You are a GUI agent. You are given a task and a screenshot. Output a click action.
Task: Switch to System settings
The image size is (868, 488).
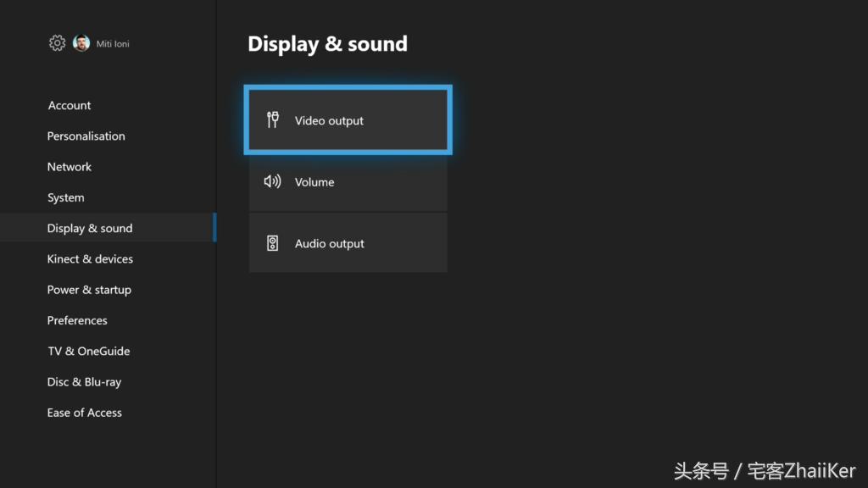click(x=66, y=197)
